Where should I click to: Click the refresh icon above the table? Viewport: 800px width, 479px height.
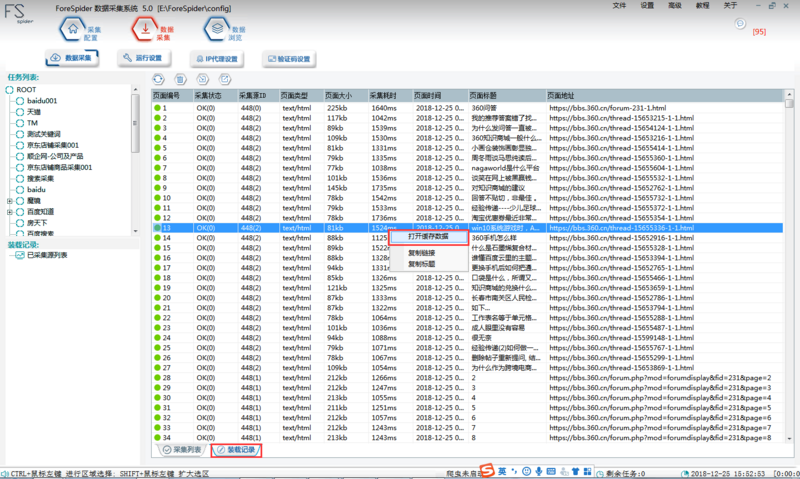point(158,79)
